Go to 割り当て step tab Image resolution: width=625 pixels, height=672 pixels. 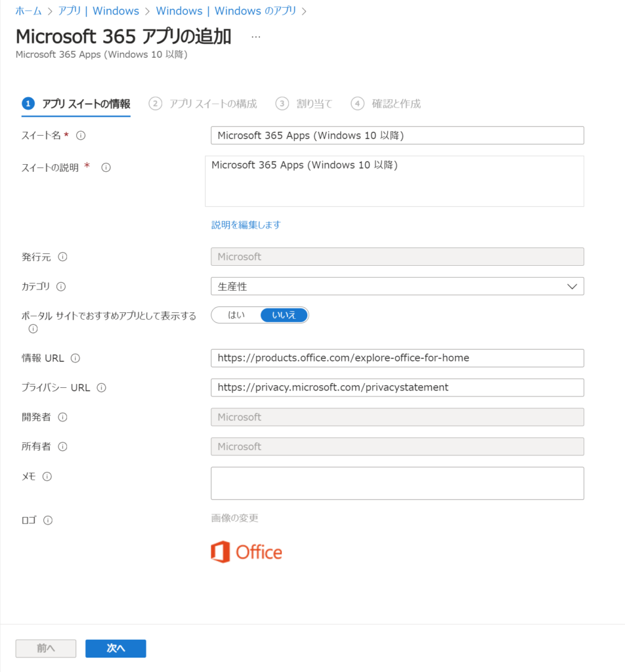304,104
